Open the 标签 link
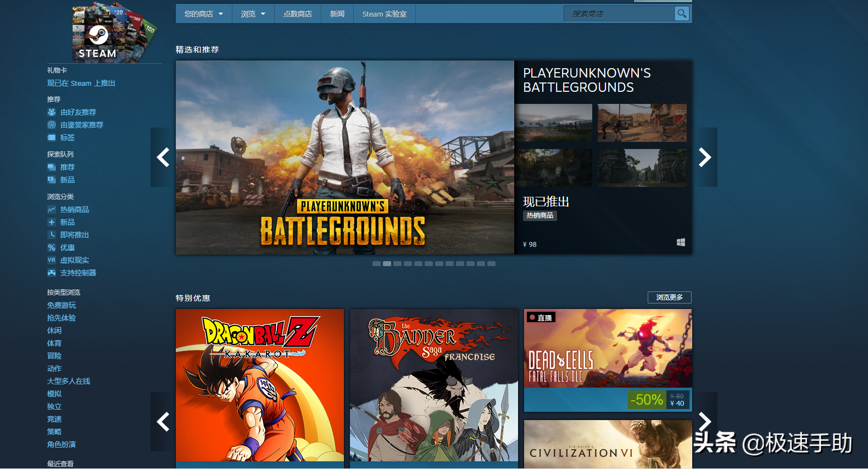The height and width of the screenshot is (469, 868). point(68,137)
